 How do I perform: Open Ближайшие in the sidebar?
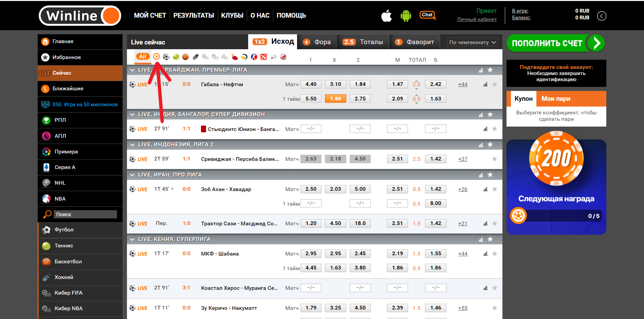tap(80, 89)
